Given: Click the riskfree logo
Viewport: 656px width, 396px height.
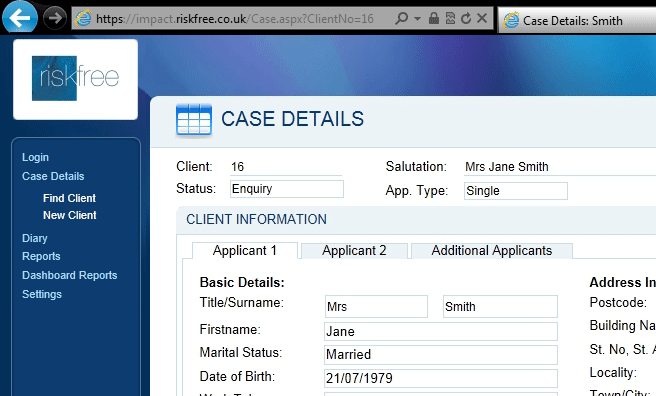Looking at the screenshot, I should 75,79.
